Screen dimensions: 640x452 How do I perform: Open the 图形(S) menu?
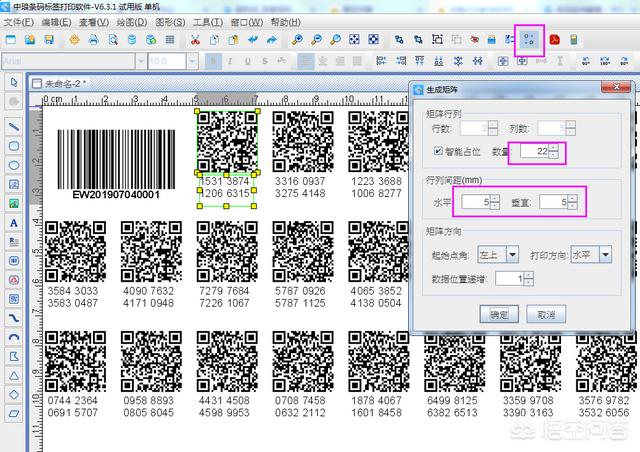pyautogui.click(x=170, y=22)
